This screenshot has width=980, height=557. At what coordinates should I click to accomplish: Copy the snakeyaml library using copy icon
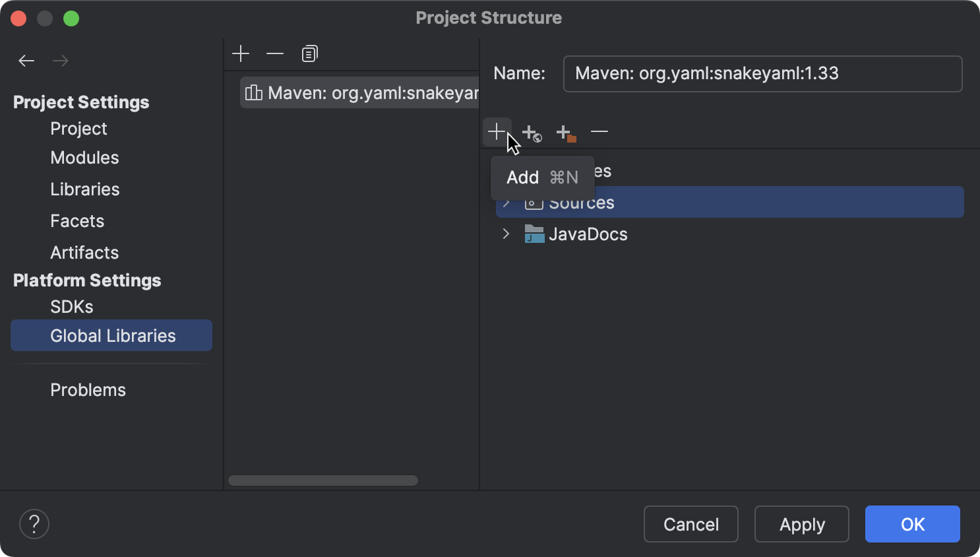point(309,53)
